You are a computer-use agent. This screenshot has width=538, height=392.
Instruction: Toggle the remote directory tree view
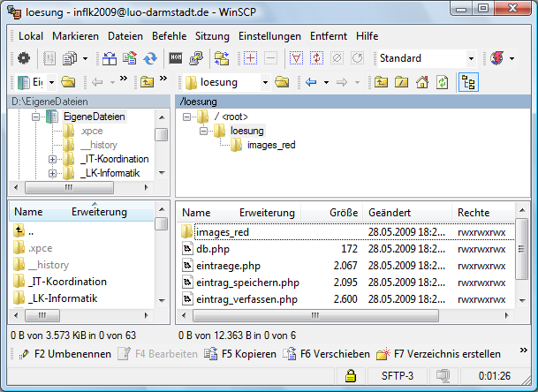coord(468,82)
